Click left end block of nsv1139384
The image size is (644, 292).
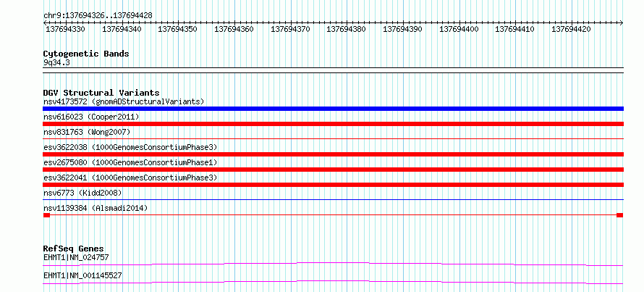(x=46, y=215)
